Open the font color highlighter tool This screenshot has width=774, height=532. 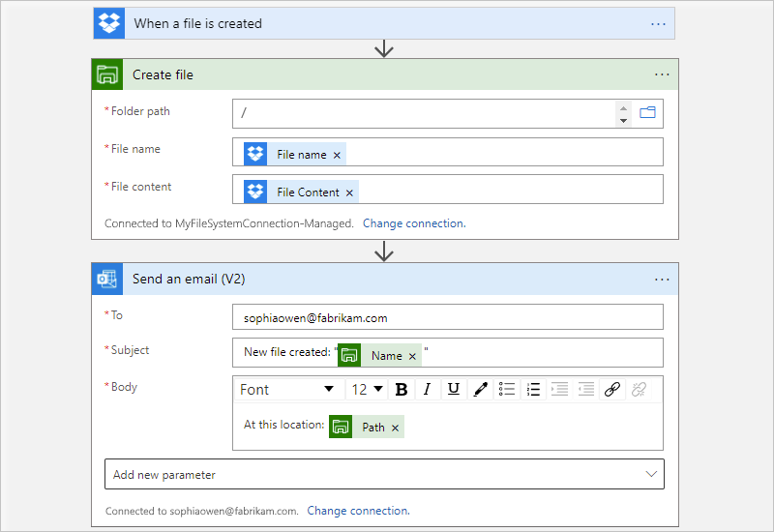(x=480, y=390)
